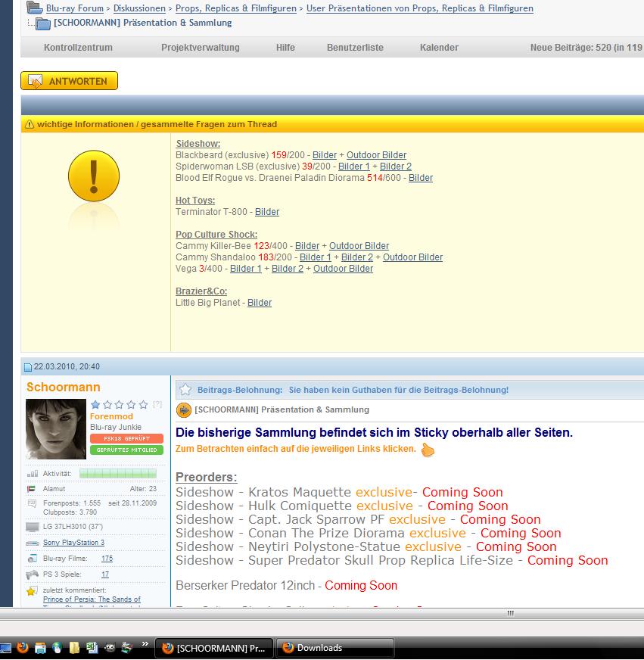Click the PS3 gamepad icon in profile
The width and height of the screenshot is (644, 660).
(33, 574)
